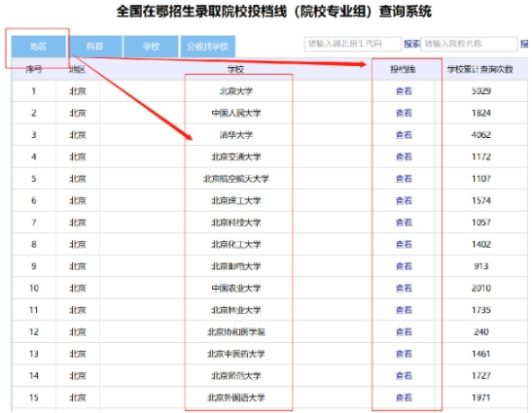
Task: Open 查看 link for 北京外国语大学
Action: pyautogui.click(x=404, y=397)
